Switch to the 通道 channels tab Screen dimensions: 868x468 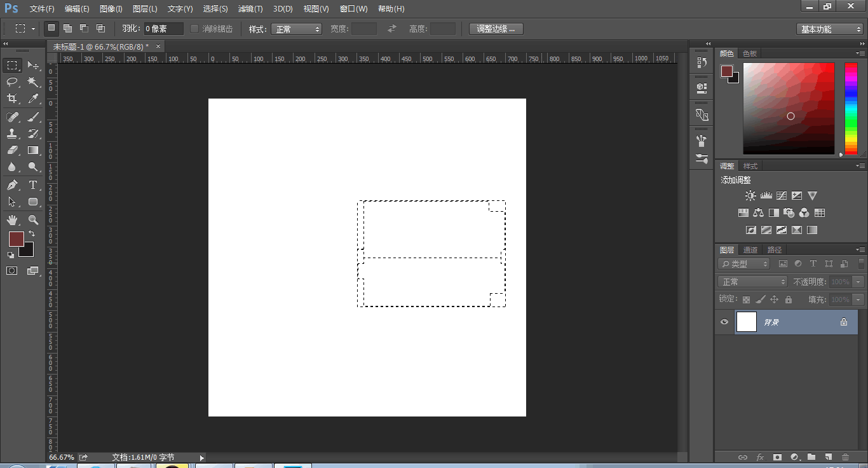(750, 250)
